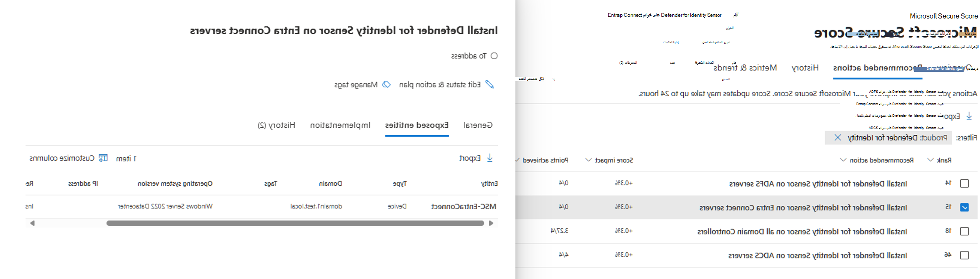980x279 pixels.
Task: Click the IP address column header
Action: (x=83, y=184)
